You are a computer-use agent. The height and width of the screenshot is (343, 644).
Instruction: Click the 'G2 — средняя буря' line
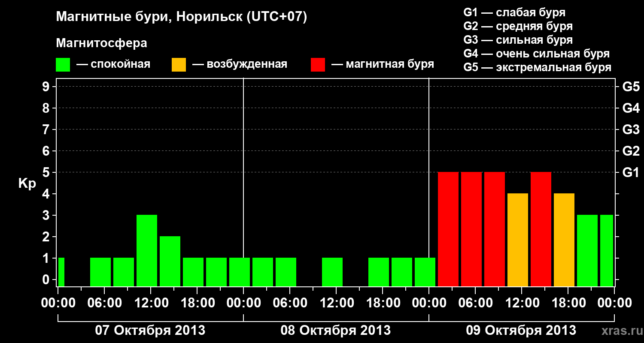coord(518,26)
